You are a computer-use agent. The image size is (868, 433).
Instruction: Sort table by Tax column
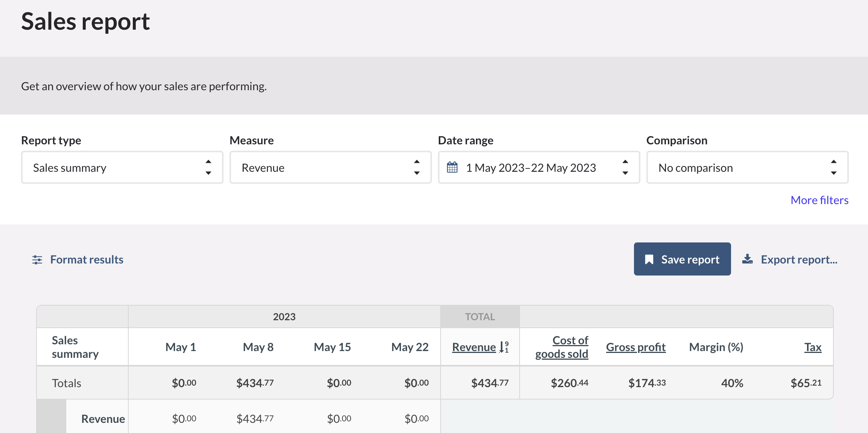coord(813,347)
